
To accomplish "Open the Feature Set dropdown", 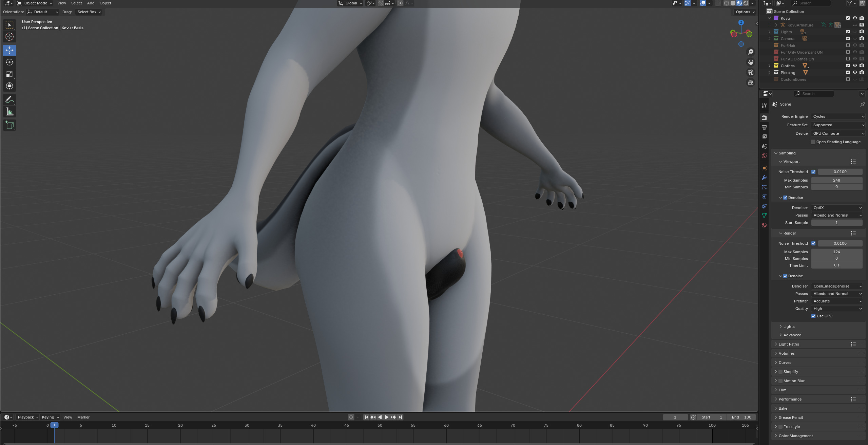I will [838, 125].
